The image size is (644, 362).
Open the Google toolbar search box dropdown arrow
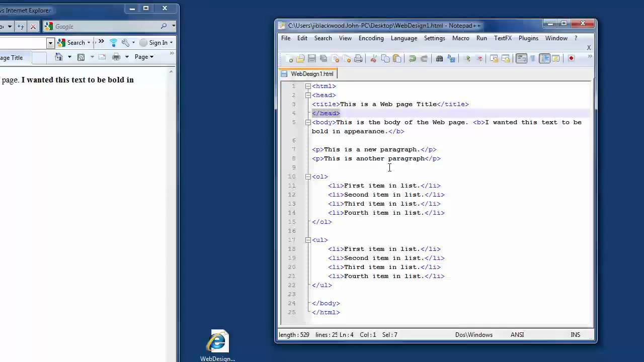pyautogui.click(x=50, y=43)
